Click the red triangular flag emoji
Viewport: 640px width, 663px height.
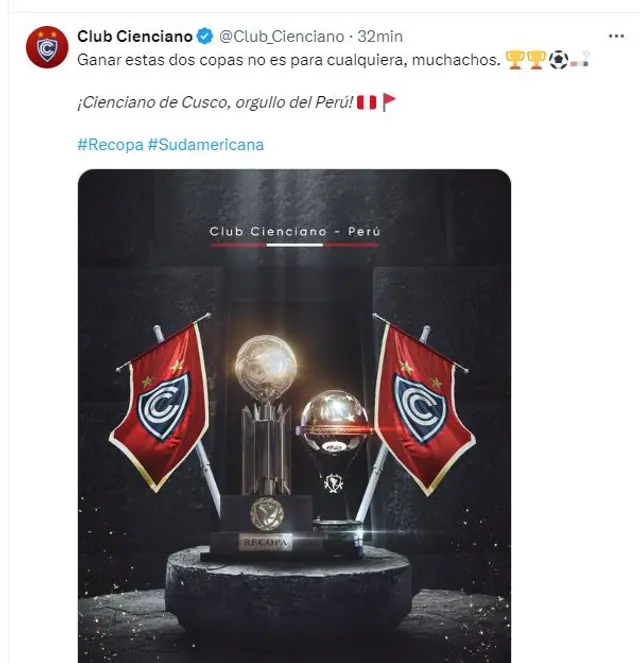pyautogui.click(x=389, y=104)
